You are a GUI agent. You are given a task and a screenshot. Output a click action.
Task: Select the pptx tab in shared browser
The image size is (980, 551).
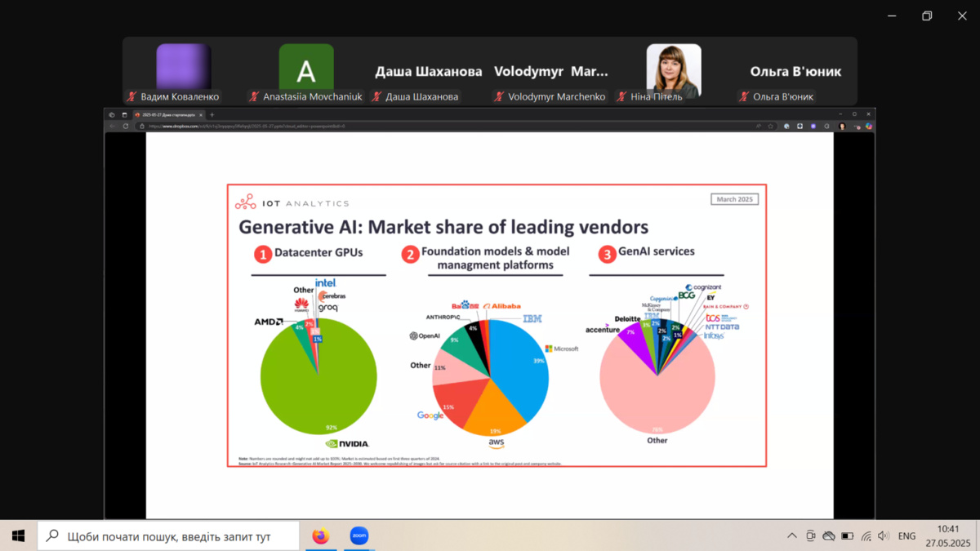pos(167,115)
